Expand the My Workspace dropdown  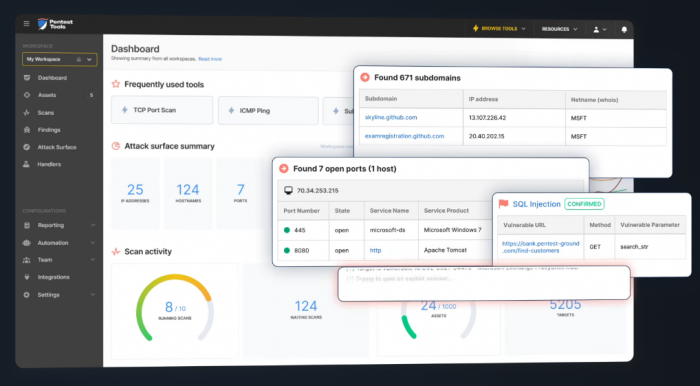tap(59, 59)
